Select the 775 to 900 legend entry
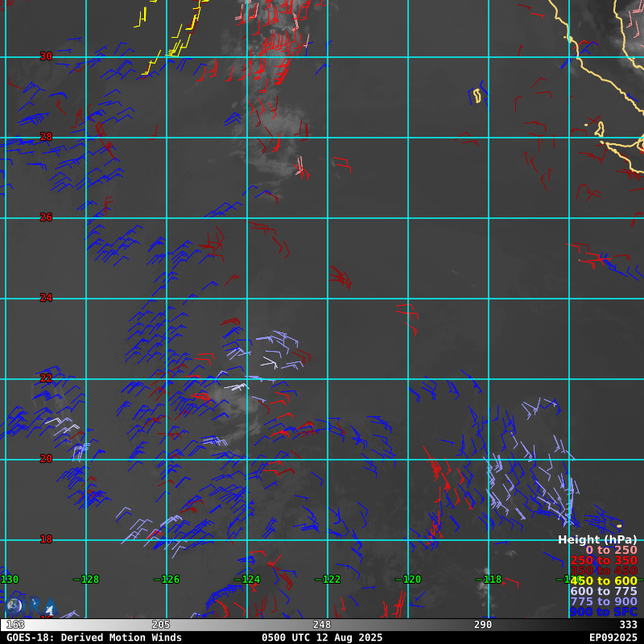Screen dimensions: 644x644 tap(603, 602)
